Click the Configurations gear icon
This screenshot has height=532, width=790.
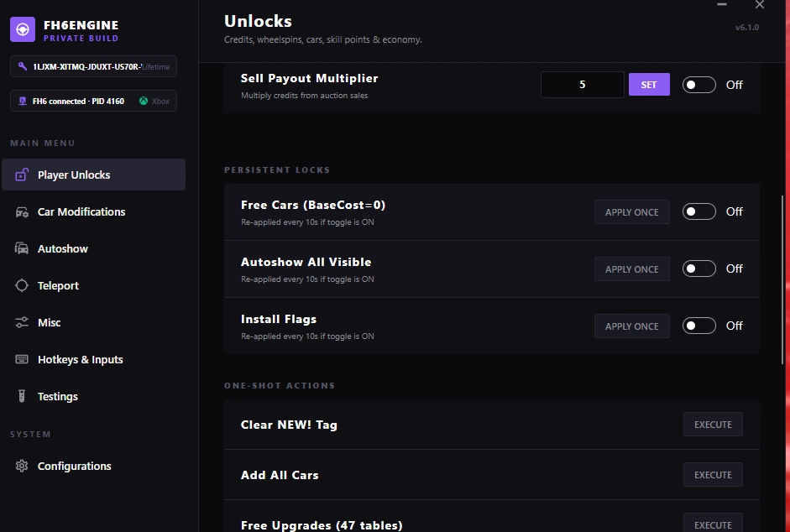click(22, 466)
